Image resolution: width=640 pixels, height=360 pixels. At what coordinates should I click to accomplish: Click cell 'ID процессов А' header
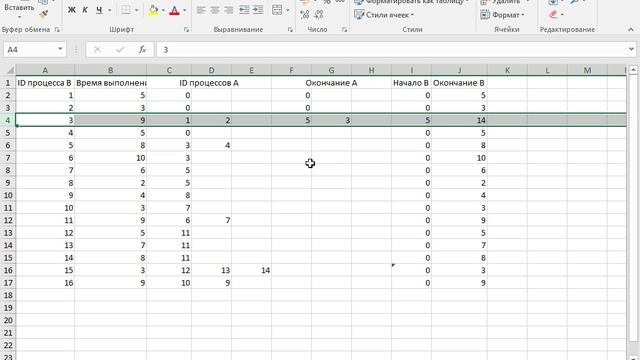click(209, 83)
